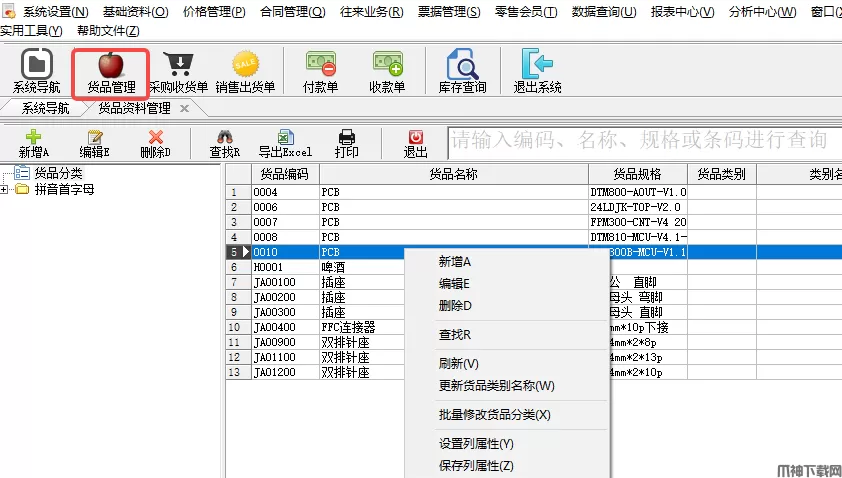This screenshot has width=842, height=478.
Task: Open the 报表中心(V) menu
Action: (x=683, y=12)
